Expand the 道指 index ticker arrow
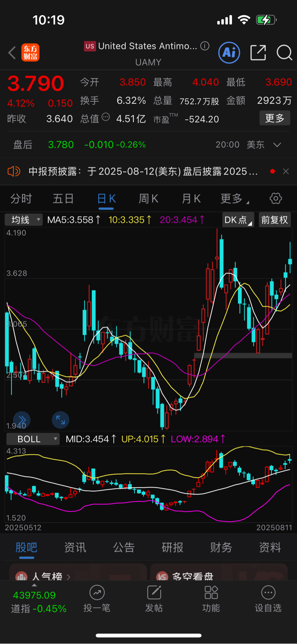Image resolution: width=297 pixels, height=644 pixels. pos(34,585)
